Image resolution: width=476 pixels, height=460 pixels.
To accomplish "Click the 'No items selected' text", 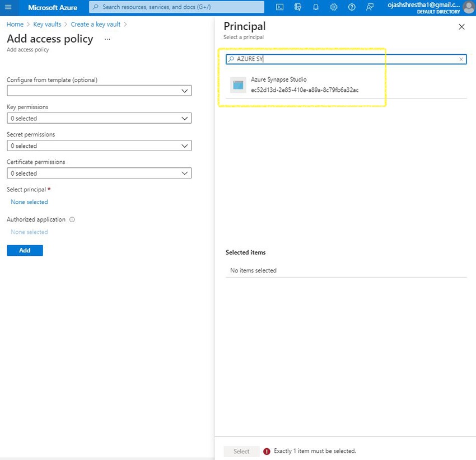I will click(x=253, y=271).
